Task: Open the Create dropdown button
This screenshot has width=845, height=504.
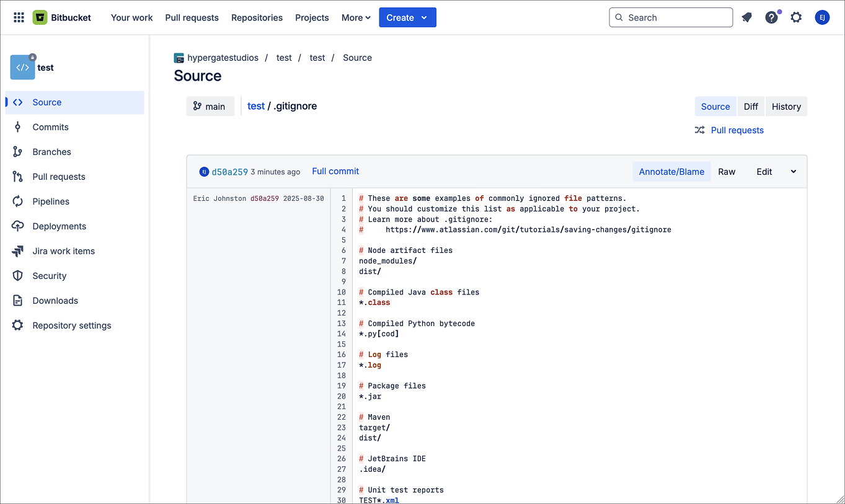Action: tap(407, 17)
